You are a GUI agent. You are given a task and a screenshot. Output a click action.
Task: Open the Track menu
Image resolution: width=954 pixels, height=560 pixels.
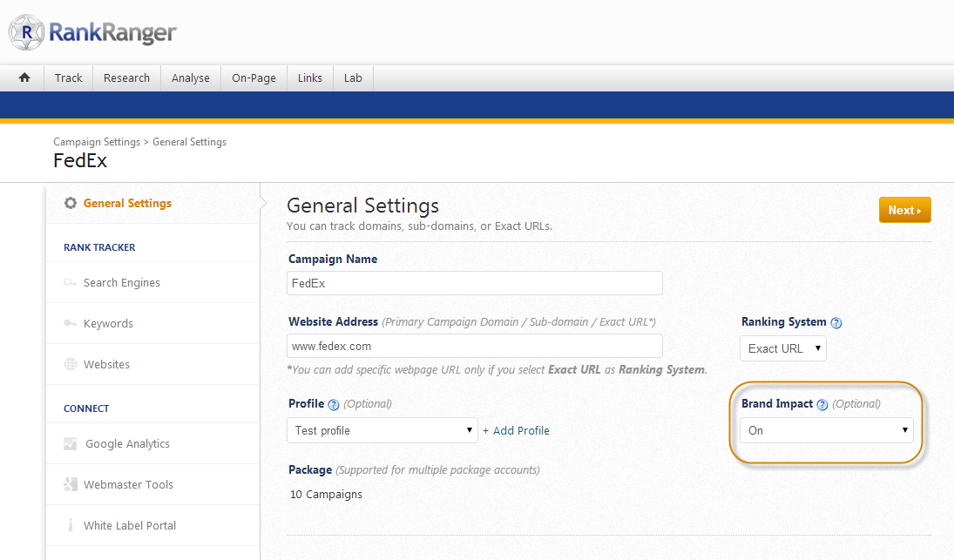68,78
